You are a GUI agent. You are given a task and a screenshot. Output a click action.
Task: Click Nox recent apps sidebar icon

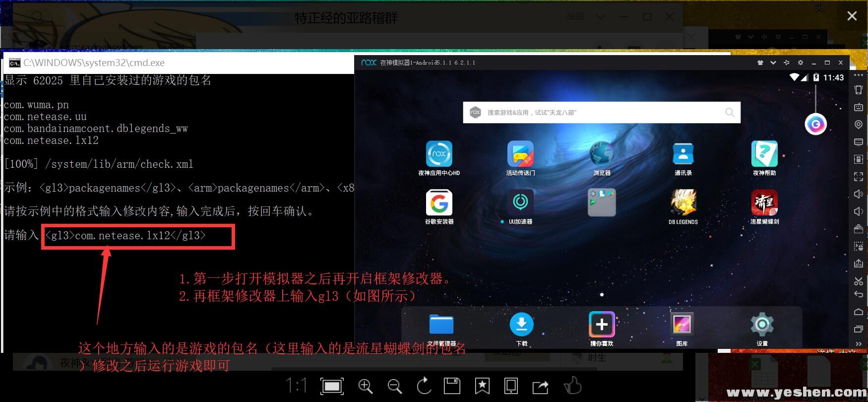[859, 329]
